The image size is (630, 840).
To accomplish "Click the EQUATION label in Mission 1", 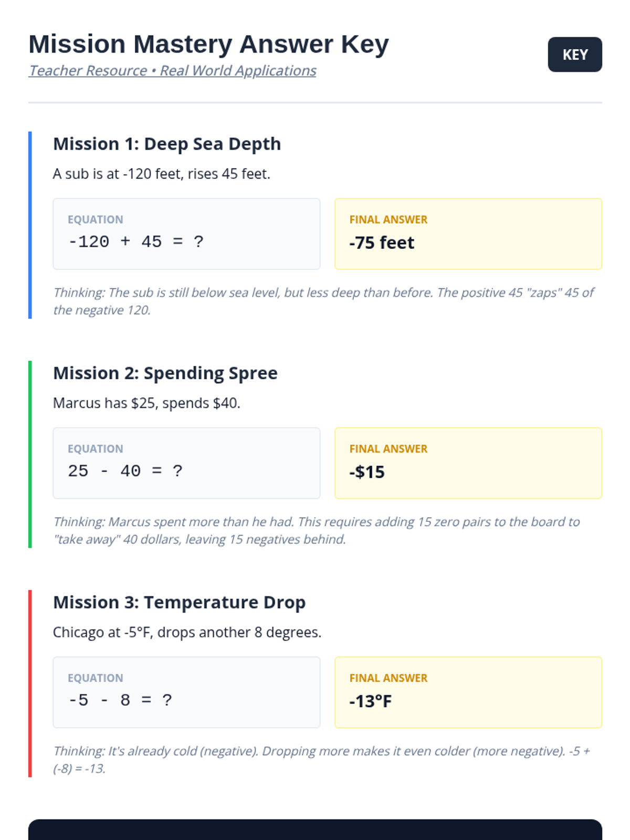I will pyautogui.click(x=96, y=219).
